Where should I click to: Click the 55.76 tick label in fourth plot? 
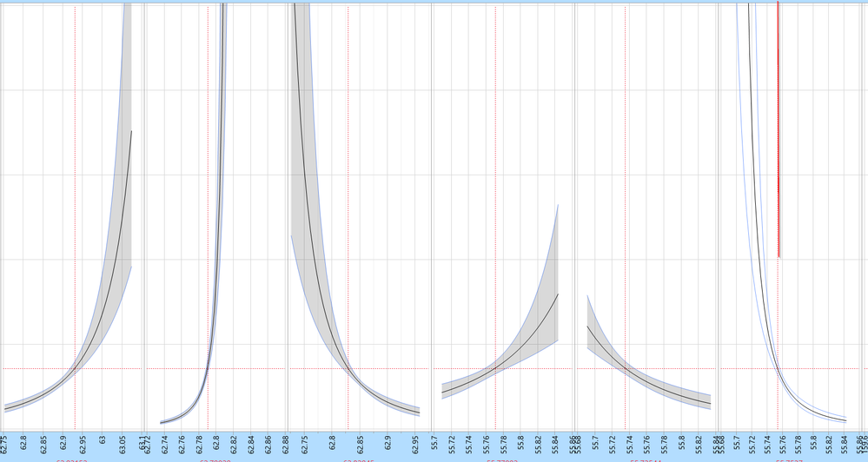pyautogui.click(x=486, y=444)
